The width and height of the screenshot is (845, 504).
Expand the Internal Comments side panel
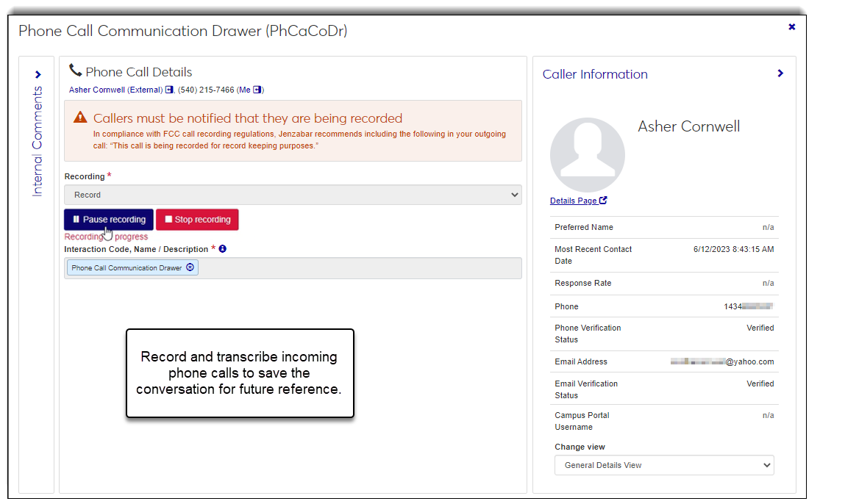point(38,74)
